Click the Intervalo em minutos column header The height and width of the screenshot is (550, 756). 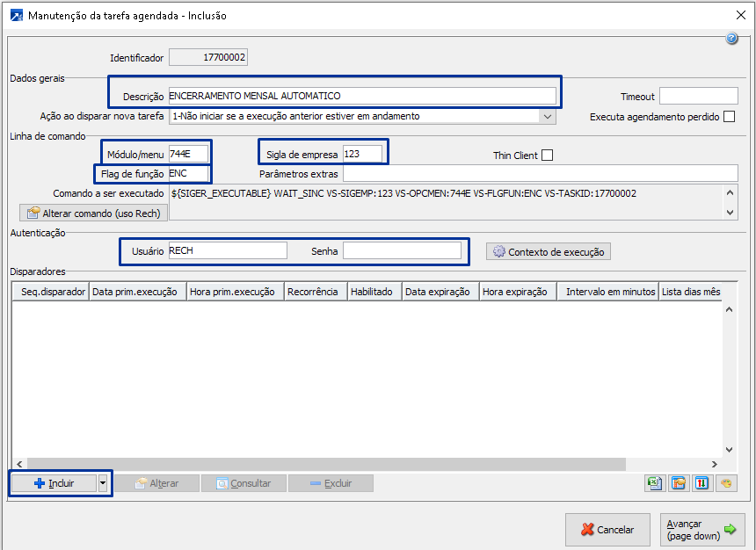(x=608, y=292)
